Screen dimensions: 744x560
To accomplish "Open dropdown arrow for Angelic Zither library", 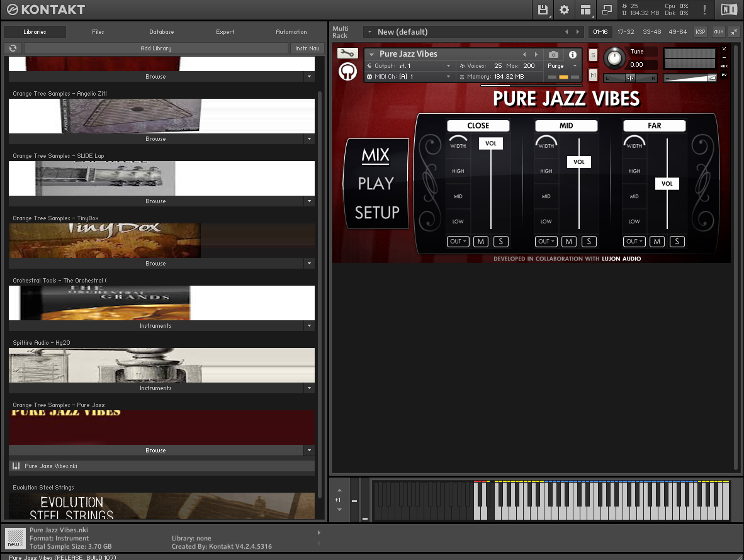I will [309, 139].
